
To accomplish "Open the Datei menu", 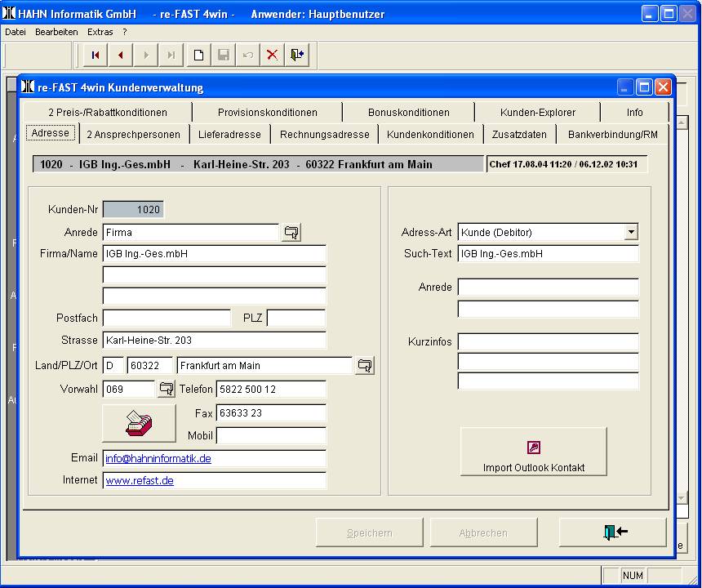I will [16, 32].
